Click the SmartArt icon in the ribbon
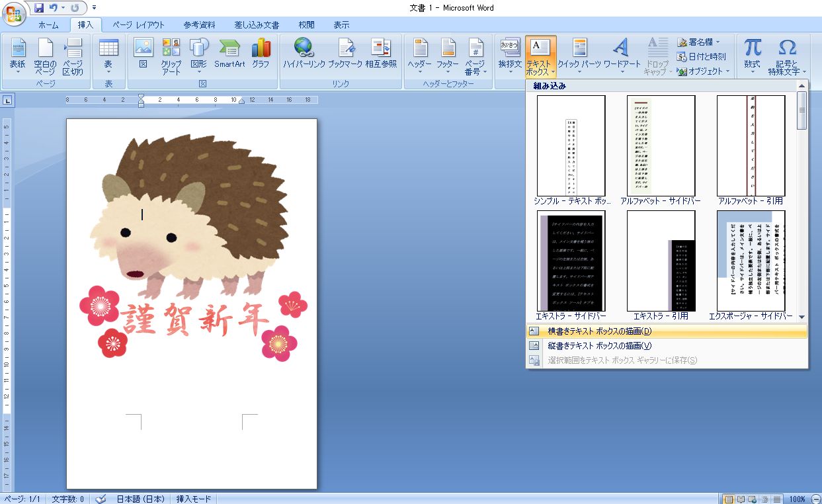This screenshot has width=822, height=504. 229,54
